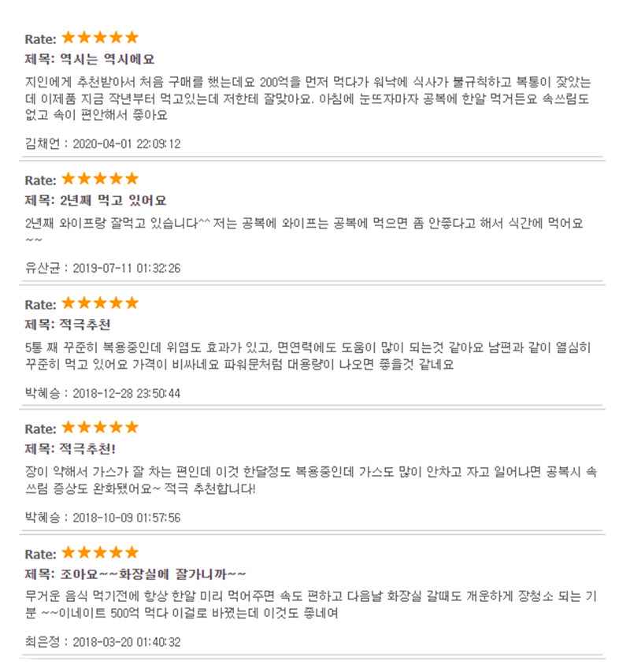Click the fourth star in the 조아요 화장실에 잘가니까 review rating
Screen dimensions: 630x672
click(116, 552)
